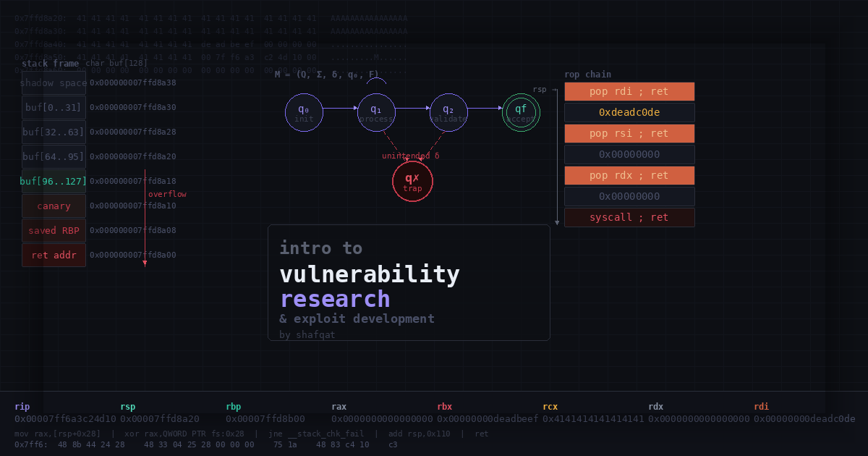The height and width of the screenshot is (456, 868).
Task: Click the q1 process state circle
Action: click(376, 112)
